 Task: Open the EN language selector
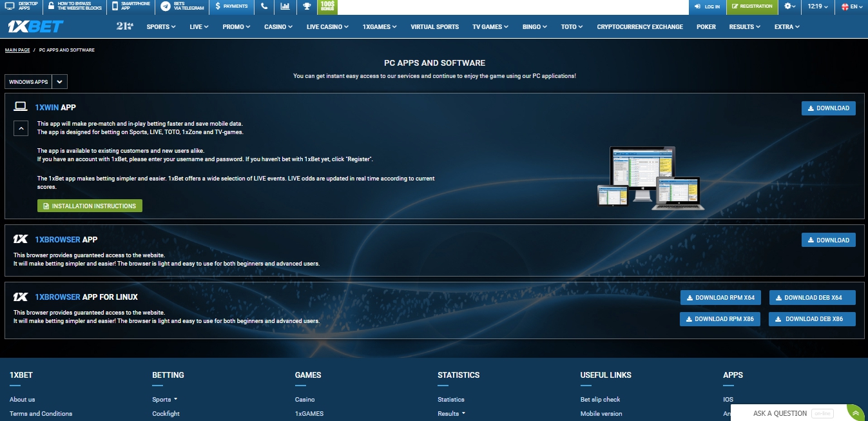[x=853, y=6]
